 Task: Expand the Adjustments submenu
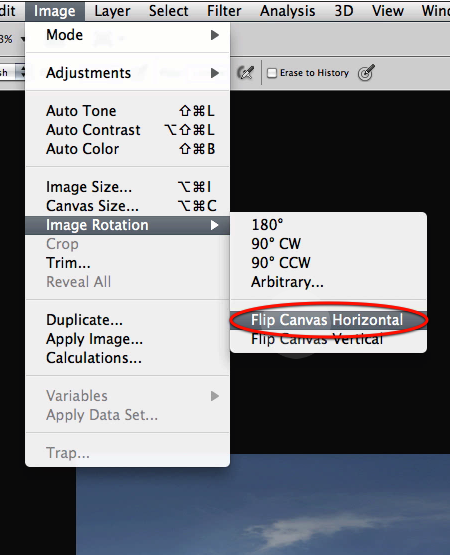pos(127,73)
